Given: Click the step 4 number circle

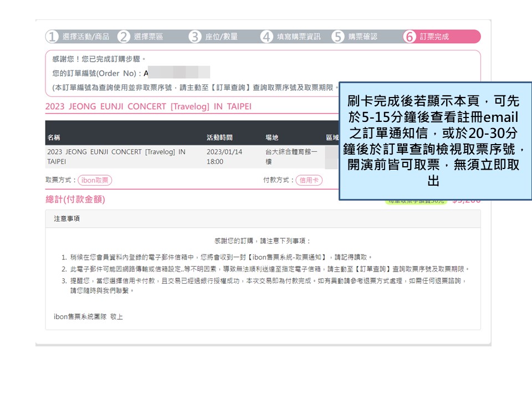Looking at the screenshot, I should pos(267,37).
